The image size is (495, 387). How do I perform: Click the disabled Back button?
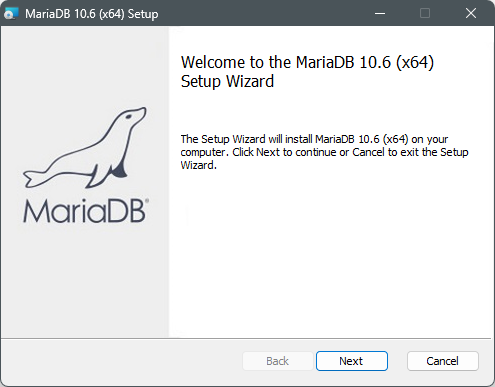coord(278,361)
